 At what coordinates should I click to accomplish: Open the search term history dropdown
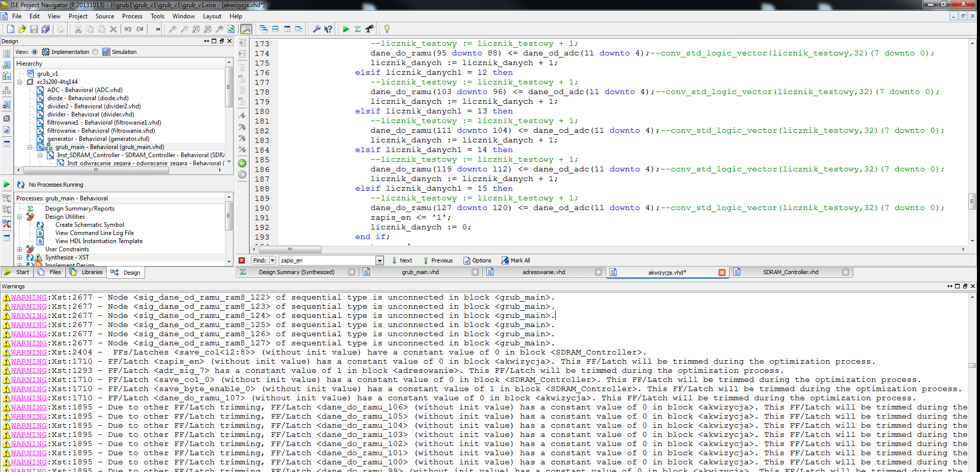click(x=380, y=260)
